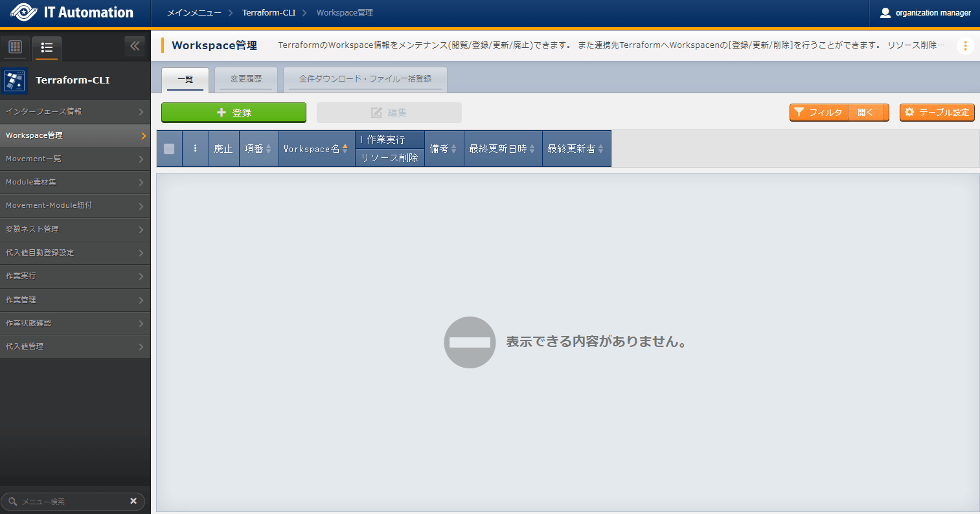Open the フィルタ panel with 開く
The width and height of the screenshot is (980, 514).
(x=865, y=113)
